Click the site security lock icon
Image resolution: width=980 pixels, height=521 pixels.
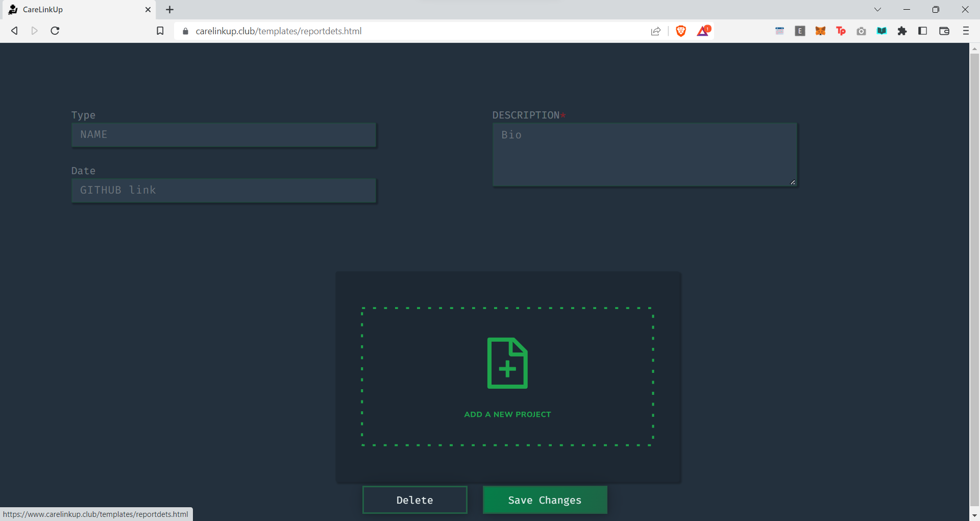185,31
